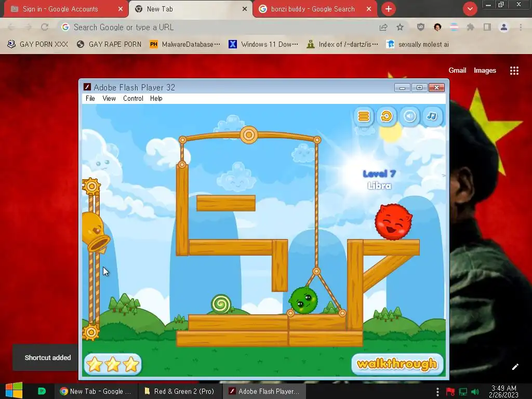
Task: Open Gmail link on New Tab page
Action: pyautogui.click(x=457, y=70)
